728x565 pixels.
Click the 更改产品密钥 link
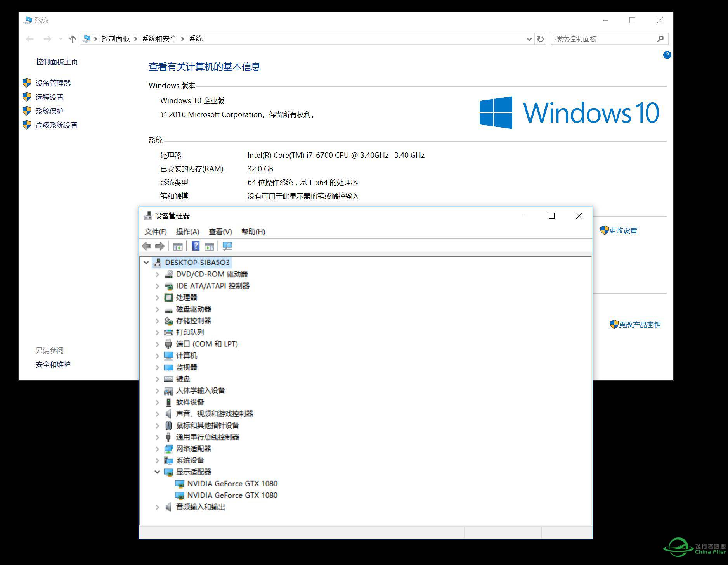click(x=640, y=325)
